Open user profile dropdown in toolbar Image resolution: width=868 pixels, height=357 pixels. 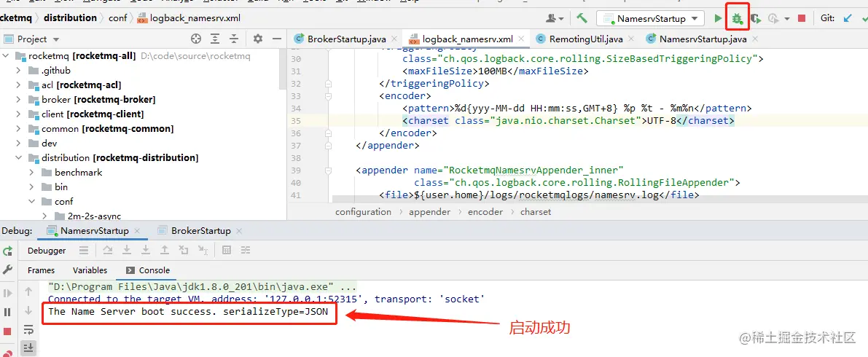tap(555, 18)
